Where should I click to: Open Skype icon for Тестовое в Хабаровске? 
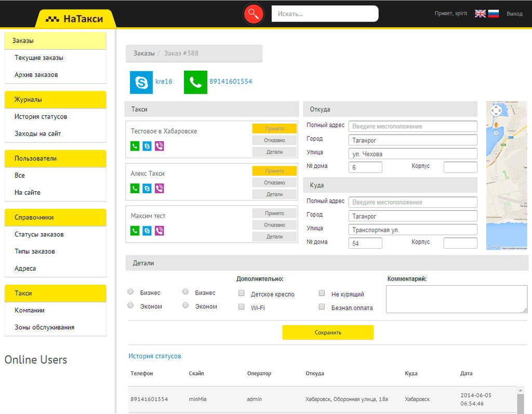pyautogui.click(x=147, y=146)
